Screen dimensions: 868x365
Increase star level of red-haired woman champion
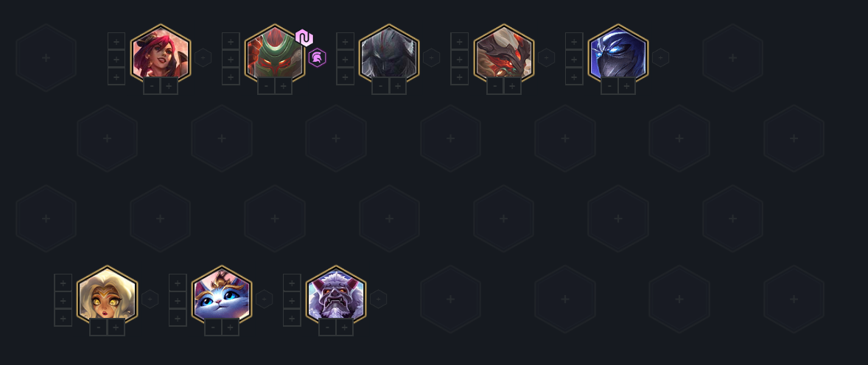[x=169, y=85]
